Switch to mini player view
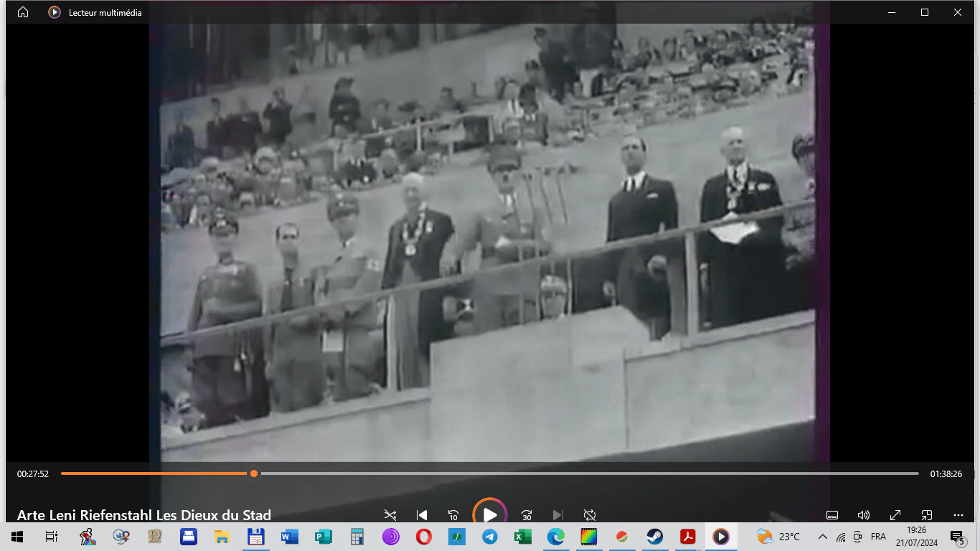The height and width of the screenshot is (551, 980). point(927,515)
